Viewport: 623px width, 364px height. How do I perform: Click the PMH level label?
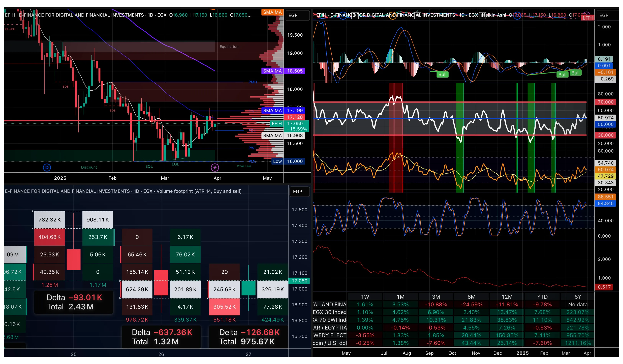(x=253, y=82)
